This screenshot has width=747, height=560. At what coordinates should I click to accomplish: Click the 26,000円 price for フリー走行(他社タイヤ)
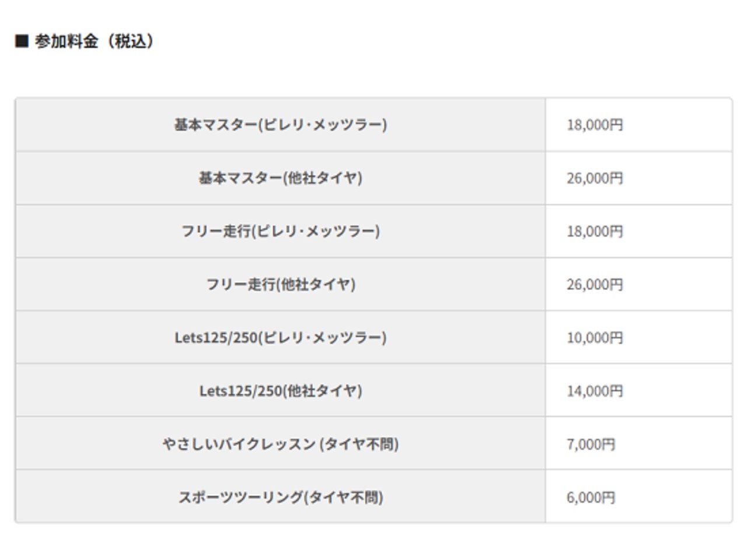595,284
